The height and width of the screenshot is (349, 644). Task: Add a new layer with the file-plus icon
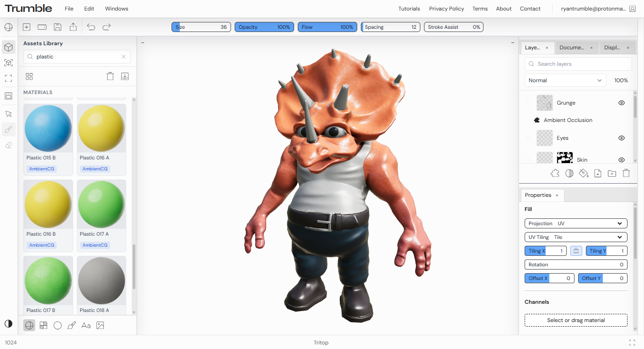click(598, 173)
